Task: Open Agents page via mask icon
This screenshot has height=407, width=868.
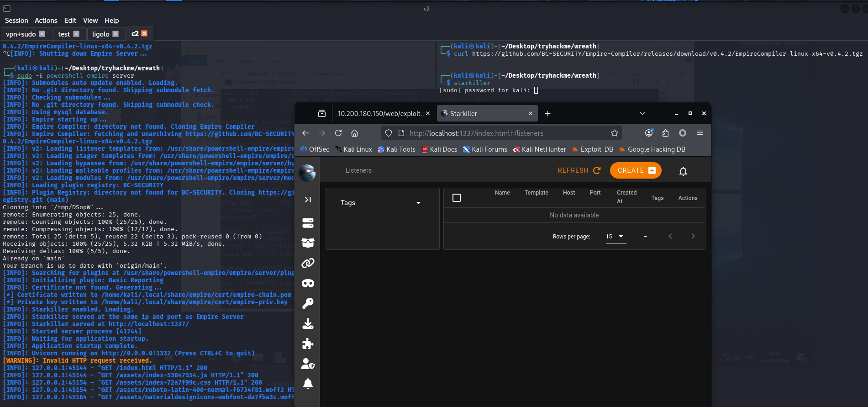Action: tap(308, 283)
